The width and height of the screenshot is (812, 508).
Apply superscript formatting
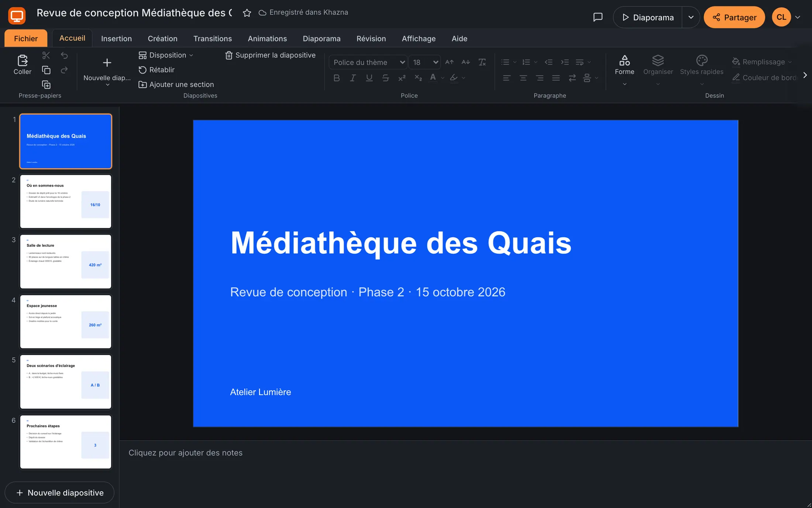tap(402, 78)
